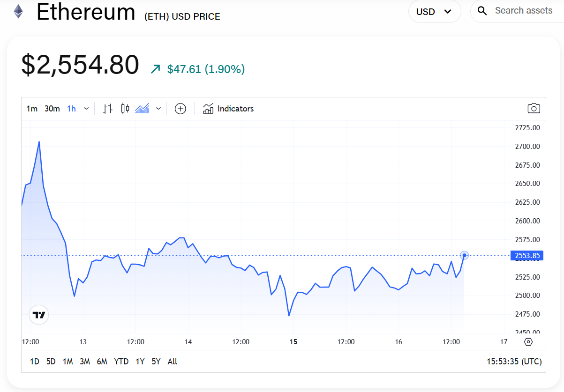Expand the chart style chevron
Viewport: 564px width, 392px height.
[158, 108]
